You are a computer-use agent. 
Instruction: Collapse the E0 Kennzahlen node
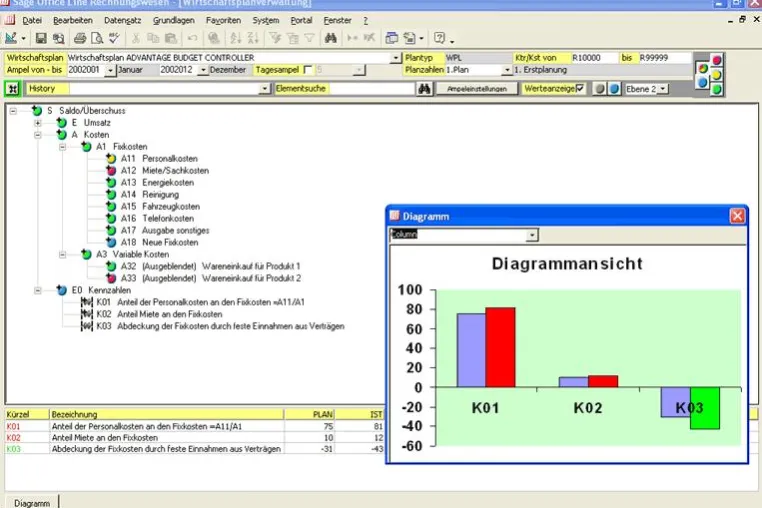click(38, 290)
